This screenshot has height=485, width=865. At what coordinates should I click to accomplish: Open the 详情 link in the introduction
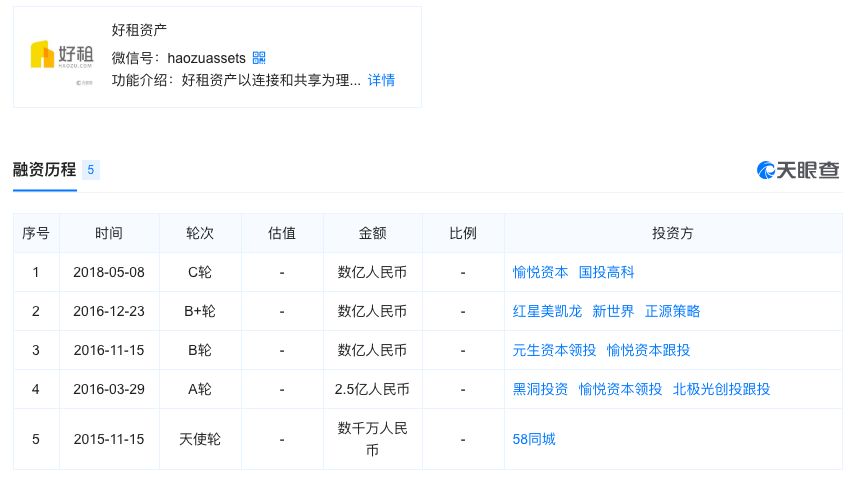coord(381,80)
